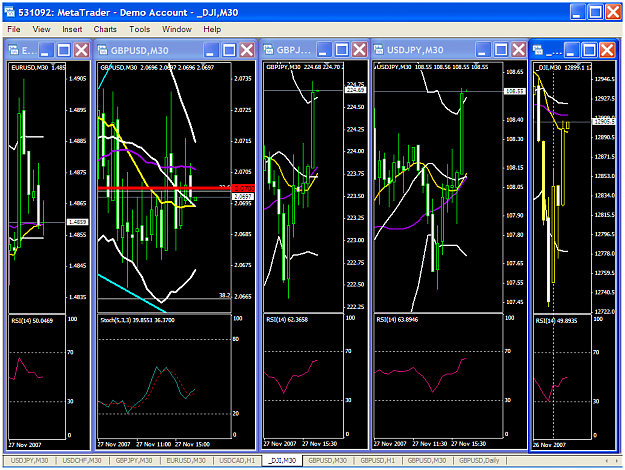Click the right tab-scroll arrow at bottom
The height and width of the screenshot is (470, 625).
616,461
